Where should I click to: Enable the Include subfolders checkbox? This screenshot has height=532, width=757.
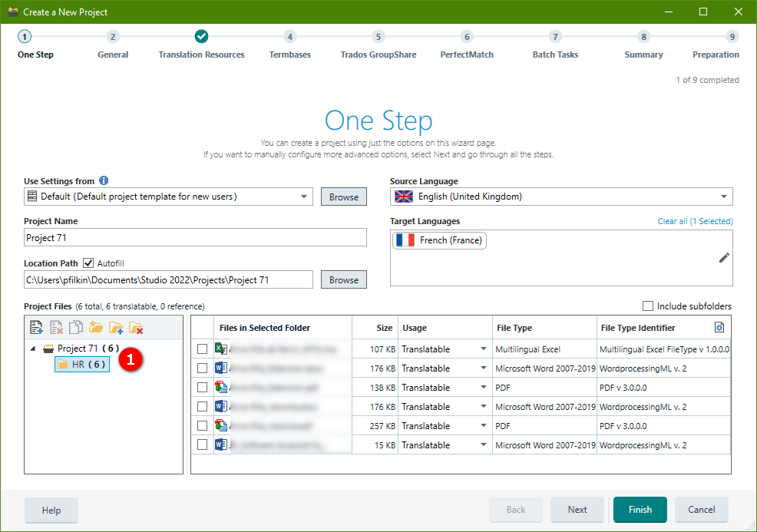[x=648, y=306]
